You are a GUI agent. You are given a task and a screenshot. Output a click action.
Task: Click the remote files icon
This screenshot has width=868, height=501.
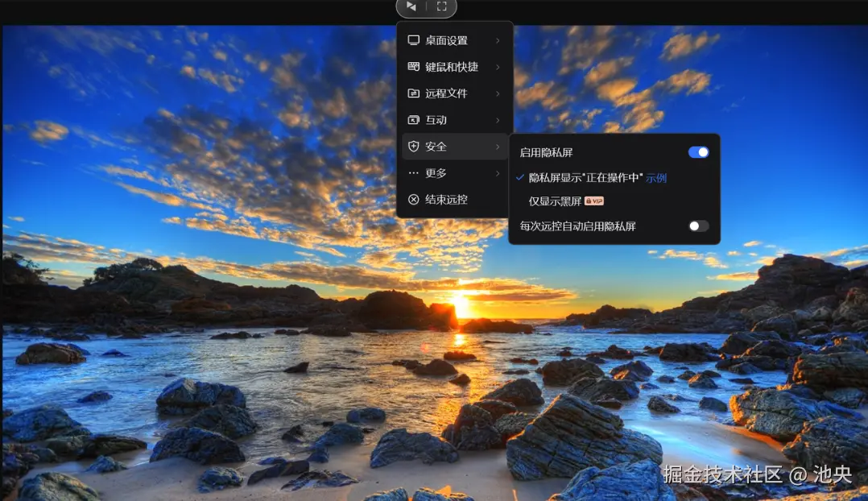coord(414,93)
